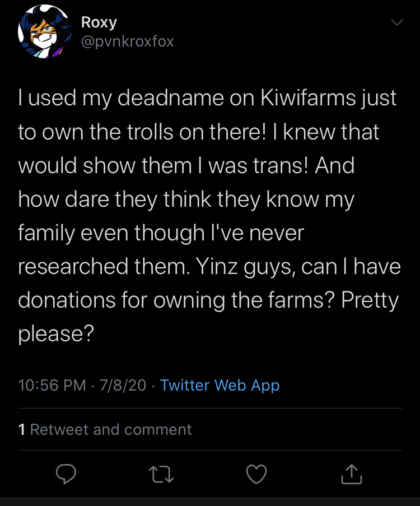Like the tweet with the heart icon
Screen dimensions: 420x506
click(256, 474)
